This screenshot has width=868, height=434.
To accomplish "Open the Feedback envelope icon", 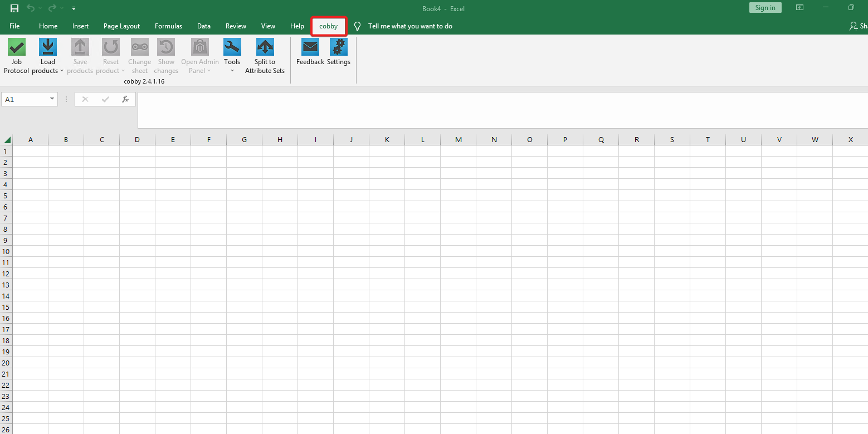I will click(x=310, y=47).
